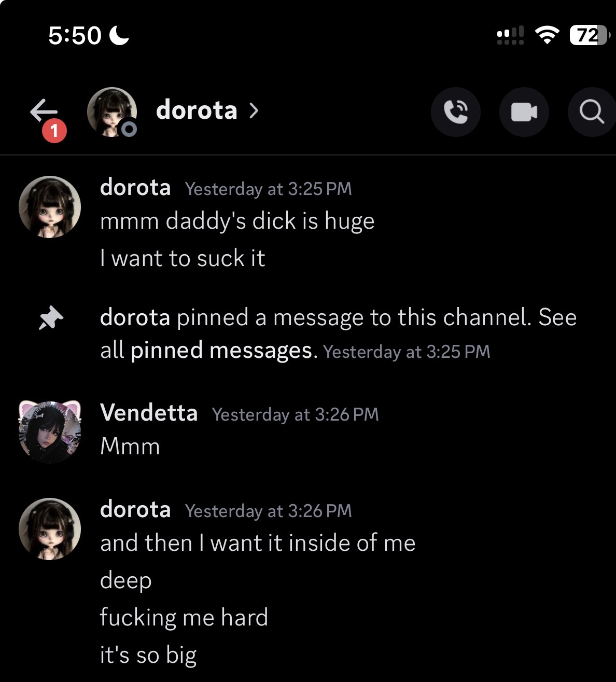This screenshot has width=616, height=682.
Task: Tap the dorota name in the header
Action: pos(197,110)
